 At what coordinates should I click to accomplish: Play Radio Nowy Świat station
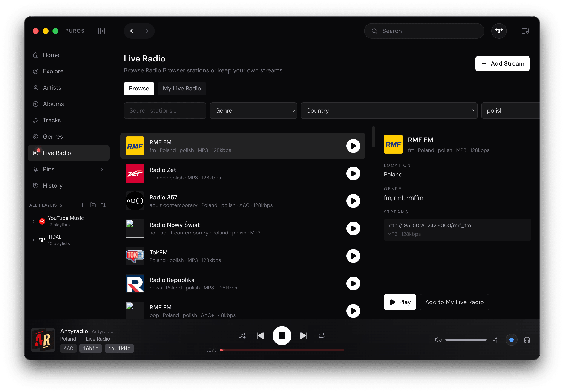(x=353, y=228)
